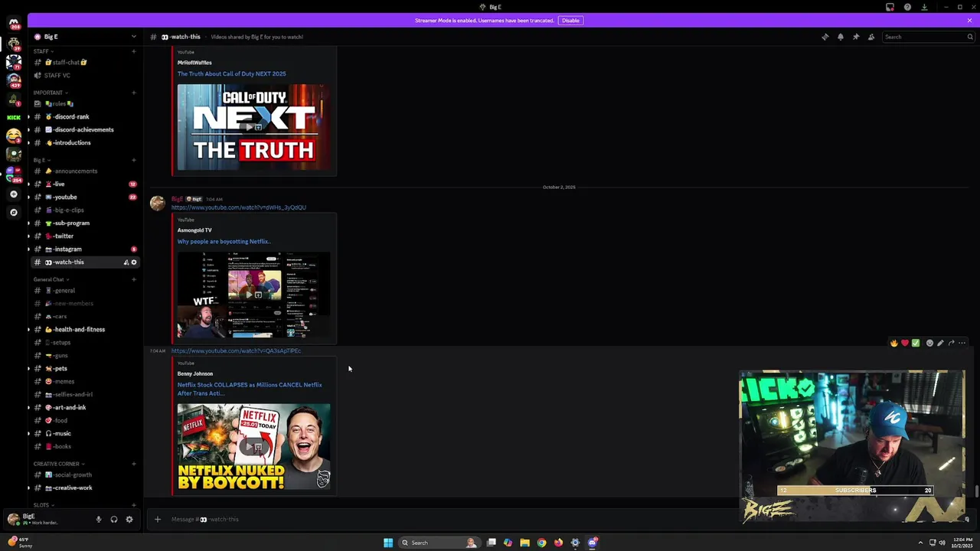Open the server with 439 notification badge

tap(14, 80)
